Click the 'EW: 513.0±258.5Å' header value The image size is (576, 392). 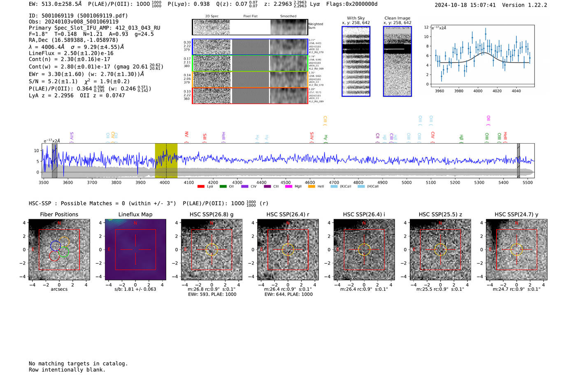click(x=55, y=4)
